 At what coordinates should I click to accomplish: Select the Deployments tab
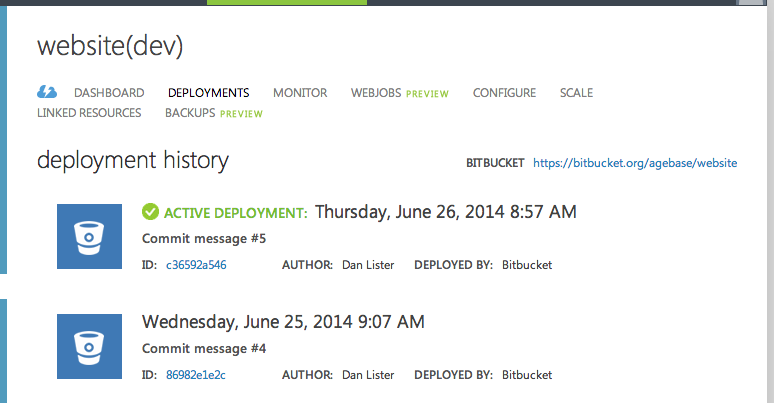coord(209,93)
